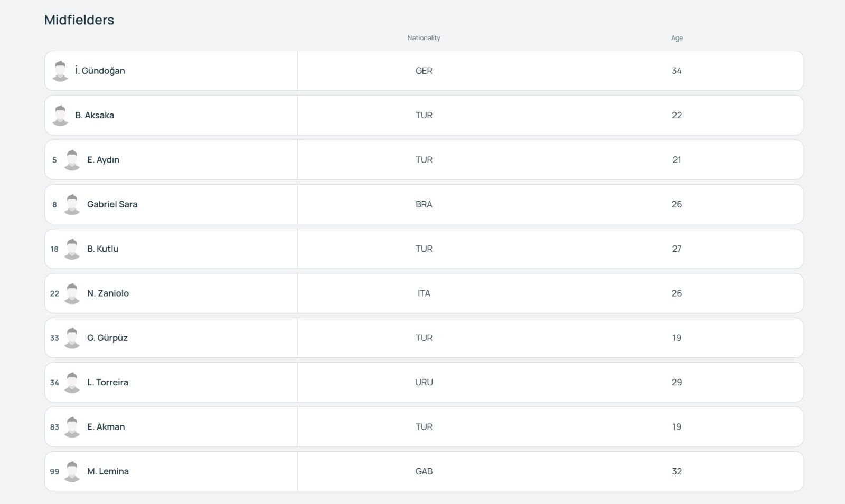Click the Nationality column header
This screenshot has width=845, height=504.
(424, 38)
